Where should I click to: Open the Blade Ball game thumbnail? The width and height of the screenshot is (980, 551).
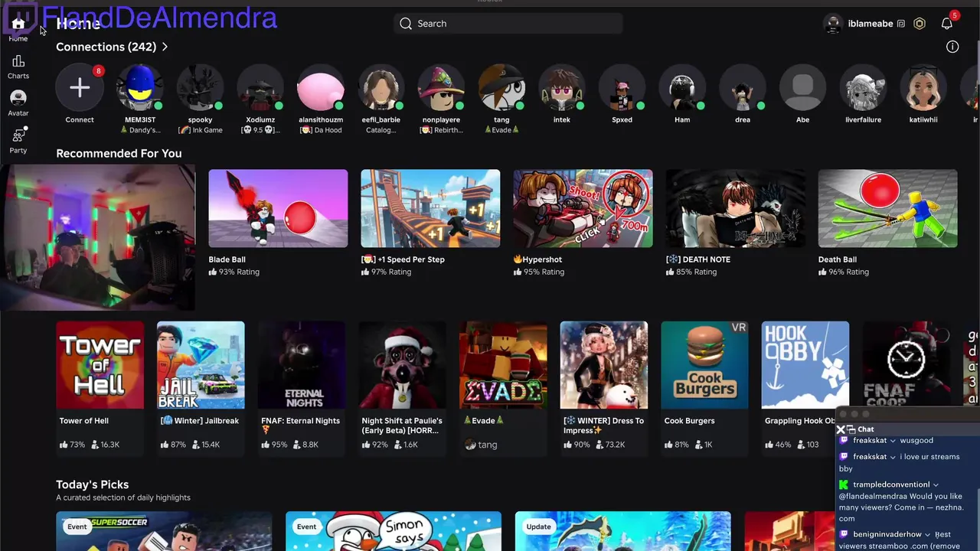(x=278, y=209)
